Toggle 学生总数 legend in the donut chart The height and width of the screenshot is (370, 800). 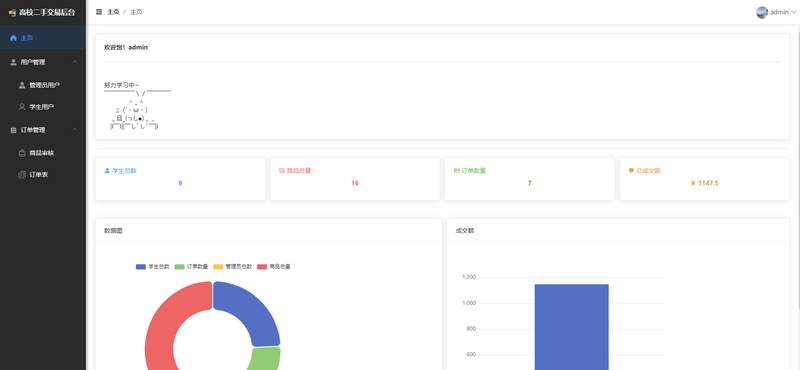click(x=153, y=267)
